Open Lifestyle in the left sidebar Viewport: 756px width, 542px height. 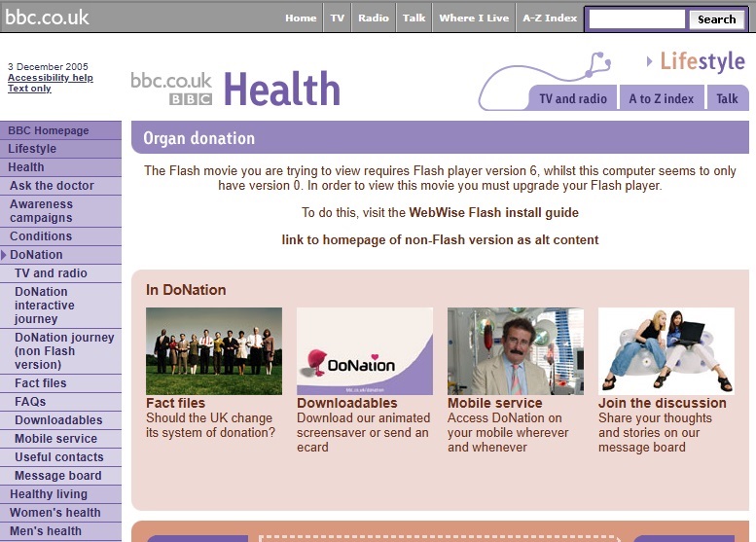(60, 149)
